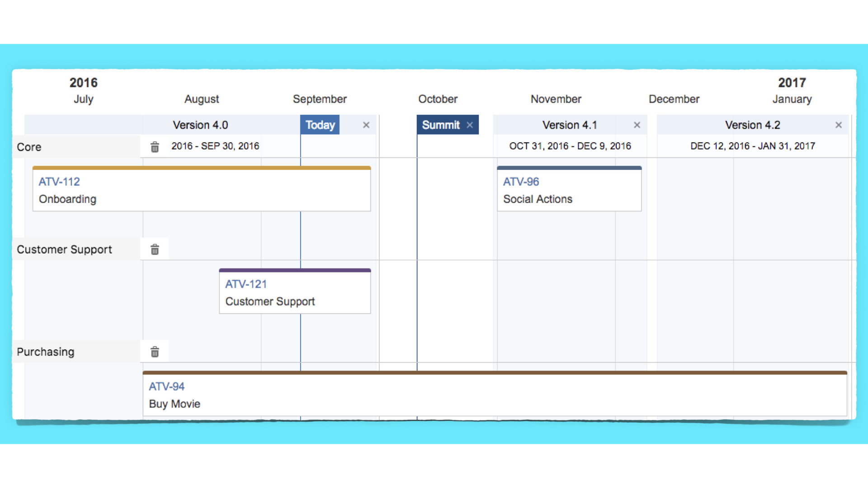868x488 pixels.
Task: Select the Buy Movie epic bar
Action: click(495, 394)
